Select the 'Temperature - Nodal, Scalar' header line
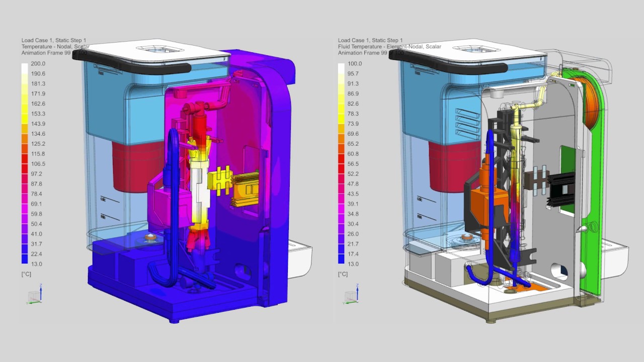 click(55, 47)
